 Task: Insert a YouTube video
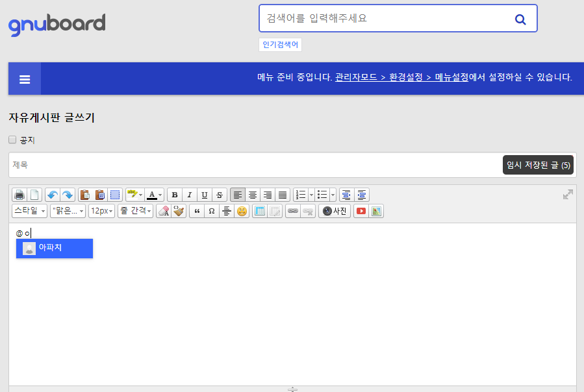(361, 211)
